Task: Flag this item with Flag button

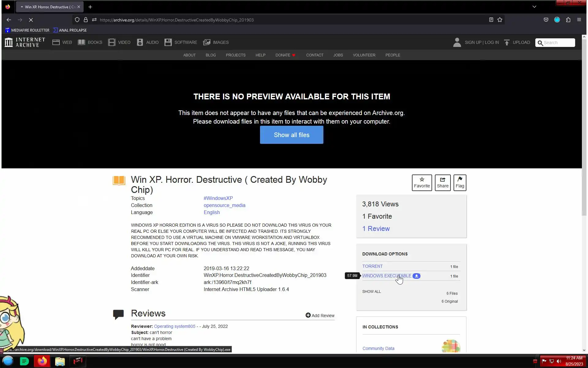Action: coord(460,182)
